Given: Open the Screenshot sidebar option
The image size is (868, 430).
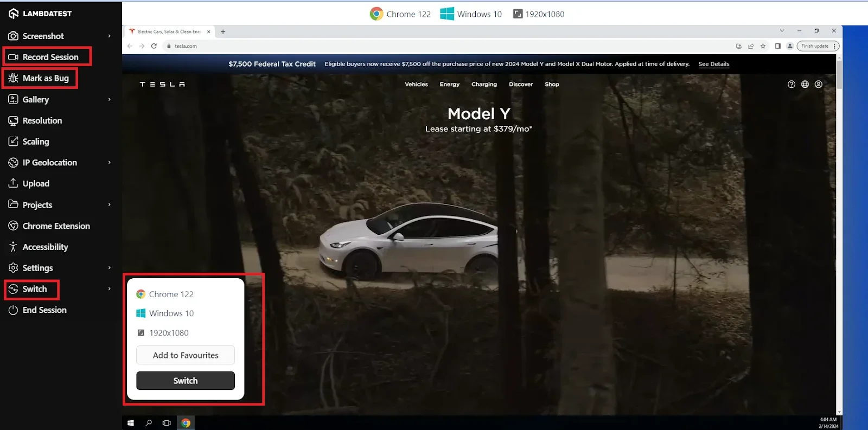Looking at the screenshot, I should (x=43, y=36).
